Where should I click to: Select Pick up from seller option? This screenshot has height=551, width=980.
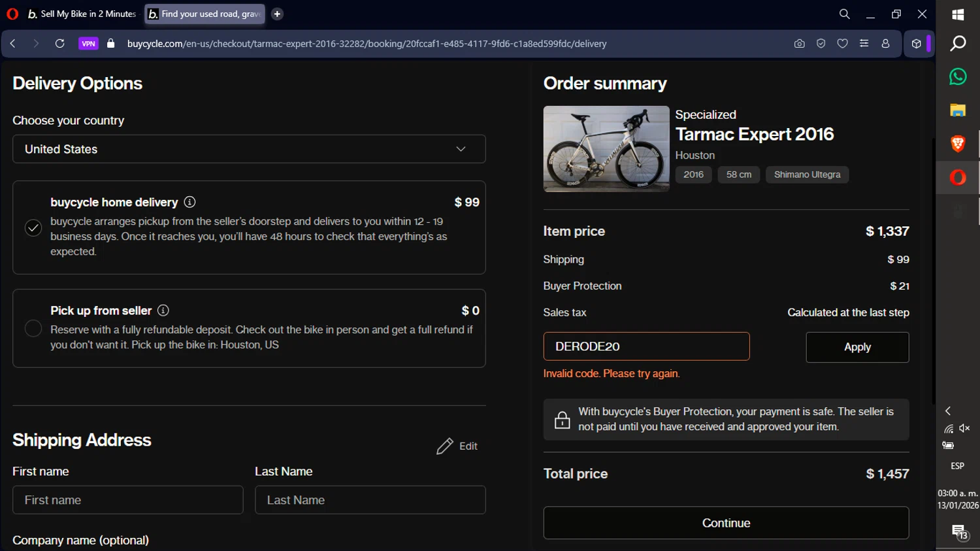coord(33,328)
